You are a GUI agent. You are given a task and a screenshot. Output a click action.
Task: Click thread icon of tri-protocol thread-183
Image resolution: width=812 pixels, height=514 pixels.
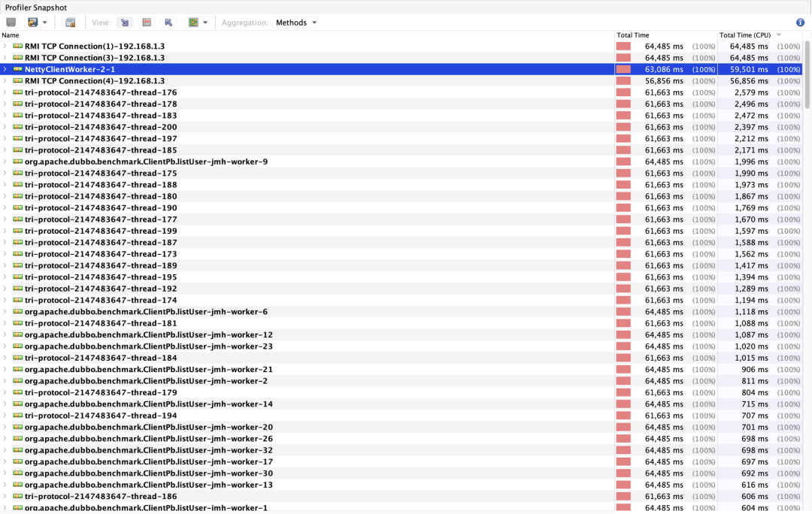(17, 116)
